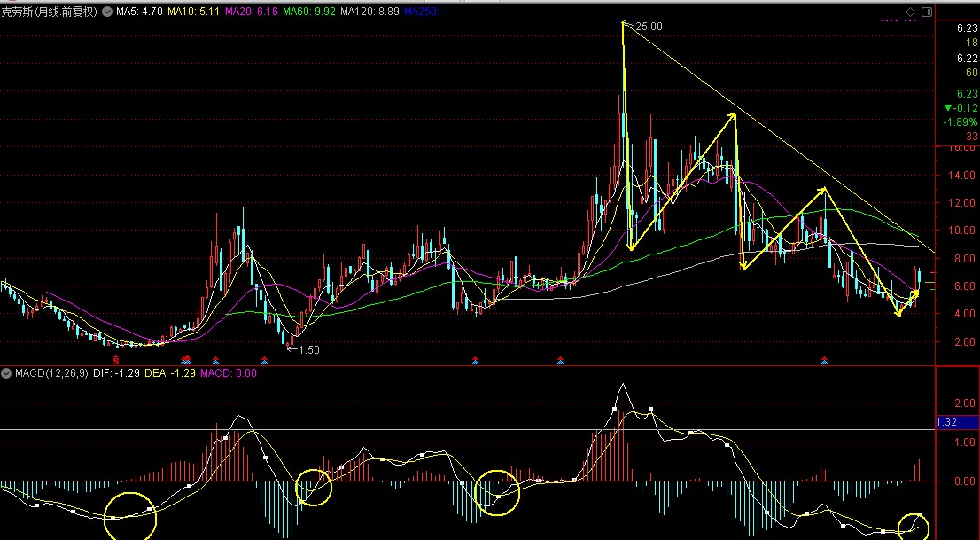Screen dimensions: 980x540
Task: Open the dropdown arrow beside 克劳斯 chart title
Action: [x=107, y=12]
